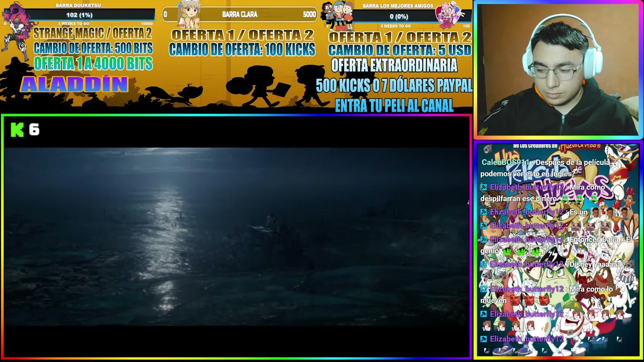Click "500 KICKS O 7 DÓLARES PAYPAL" text
The height and width of the screenshot is (362, 644).
[x=394, y=85]
